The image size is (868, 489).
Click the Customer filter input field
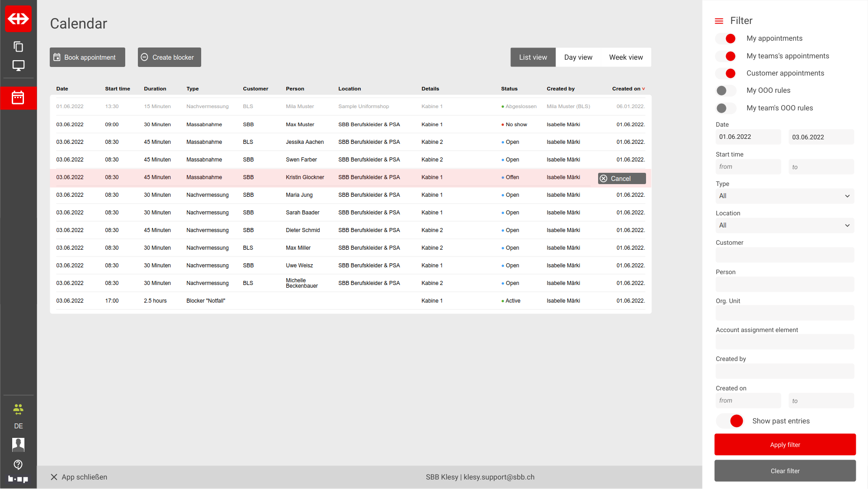(x=785, y=255)
